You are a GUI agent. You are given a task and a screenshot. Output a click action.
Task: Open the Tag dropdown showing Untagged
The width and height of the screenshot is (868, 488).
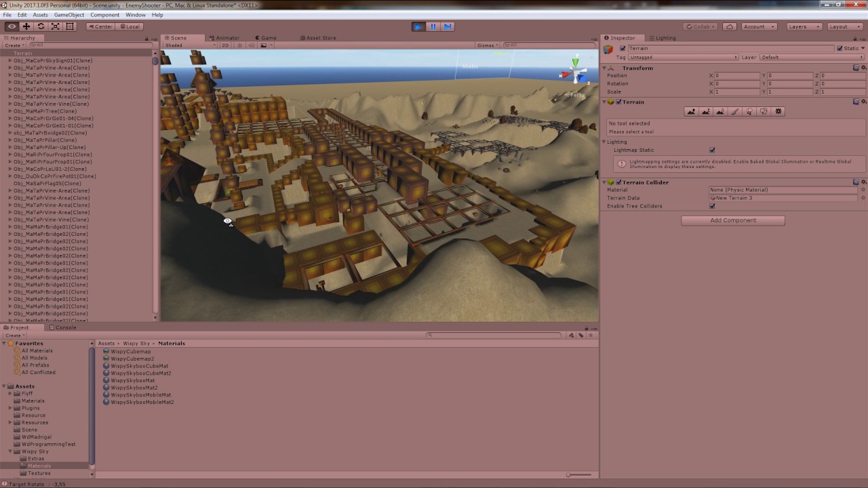[684, 58]
